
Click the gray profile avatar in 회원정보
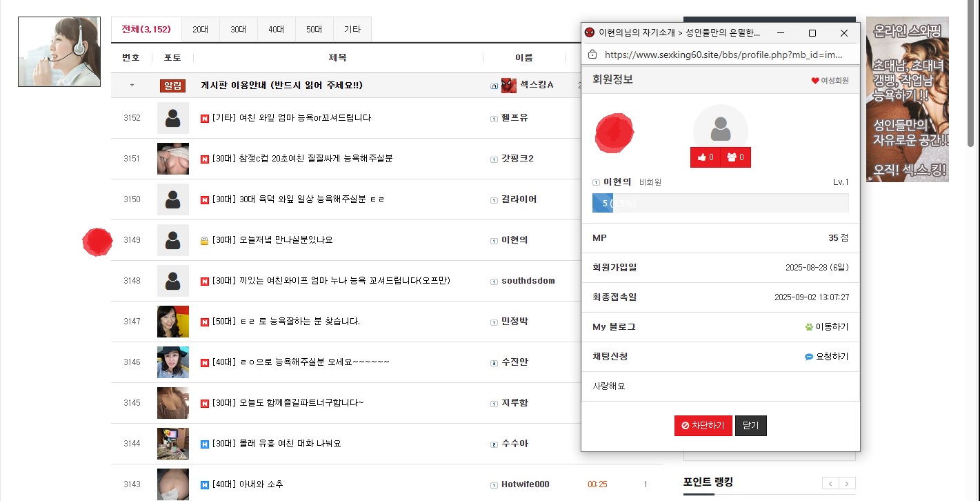pos(720,128)
